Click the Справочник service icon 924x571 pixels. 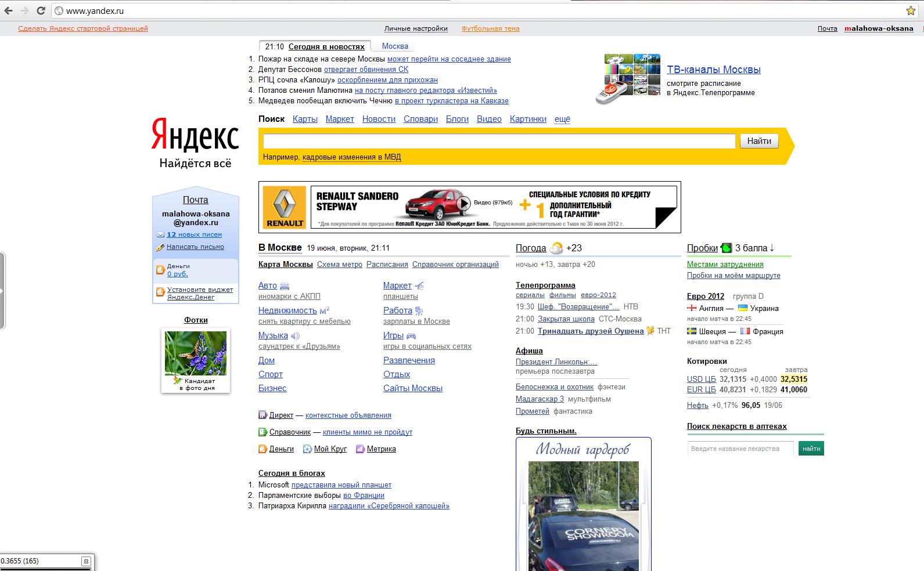point(263,432)
